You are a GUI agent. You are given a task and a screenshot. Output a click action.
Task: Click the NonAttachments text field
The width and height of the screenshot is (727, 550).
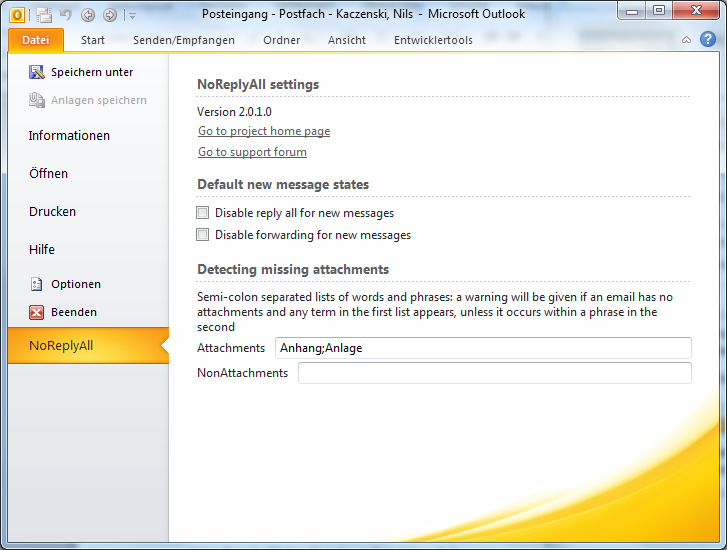pyautogui.click(x=495, y=373)
